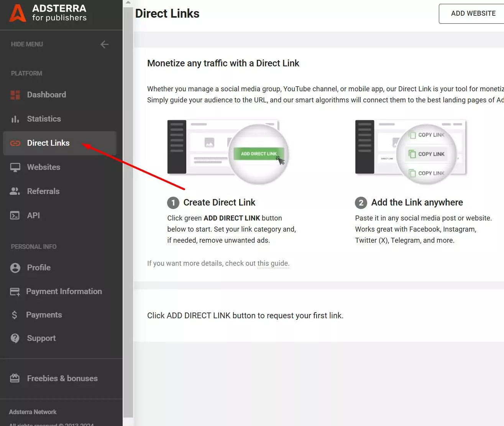Open 'this guide' link
Screen dimensions: 504x426
[x=273, y=263]
